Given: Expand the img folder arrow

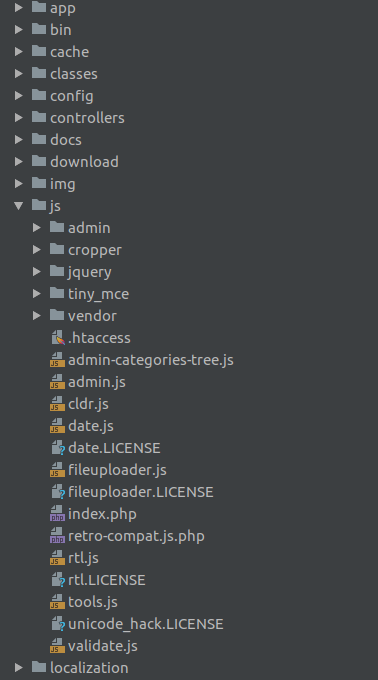Looking at the screenshot, I should tap(19, 183).
